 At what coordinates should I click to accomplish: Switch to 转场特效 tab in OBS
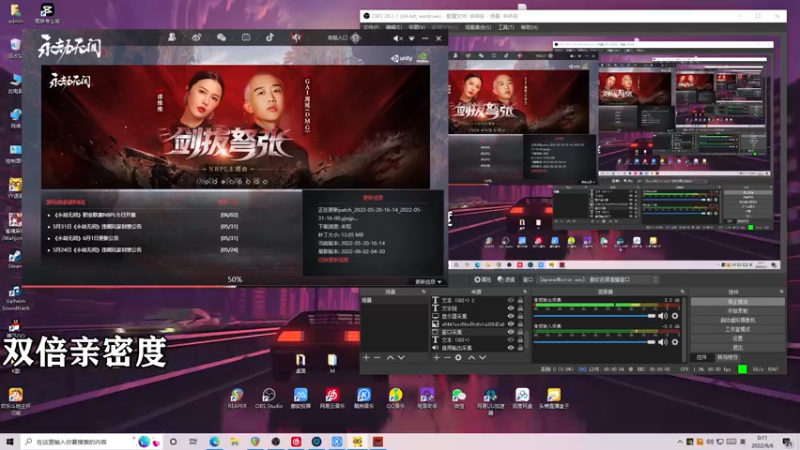click(727, 357)
